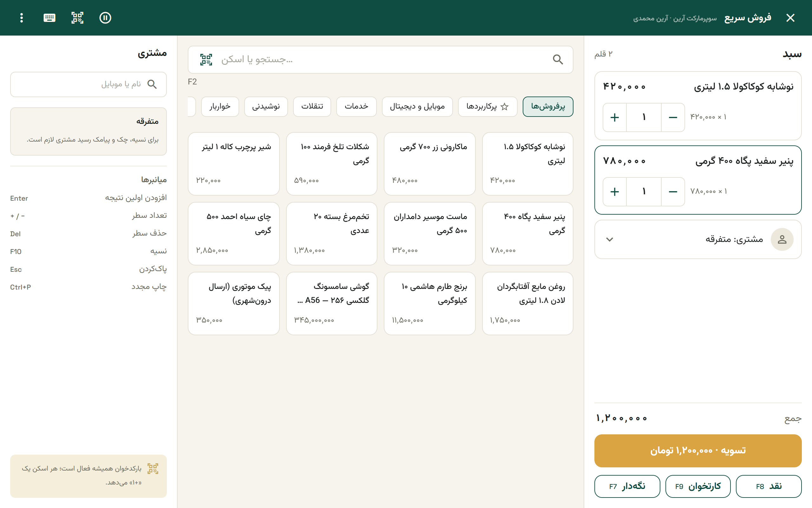Add گوشی سامسونگ گلکسی A56 product
Image resolution: width=812 pixels, height=508 pixels.
pos(331,304)
